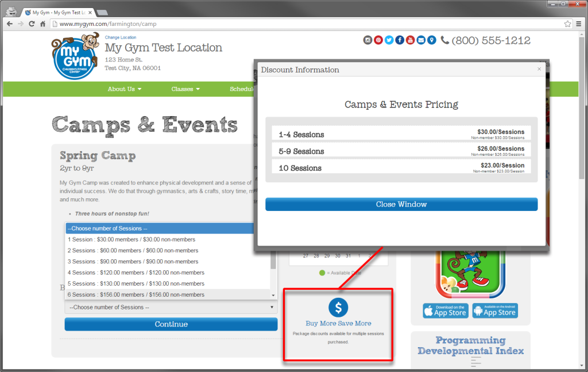The image size is (588, 372).
Task: Bookmark page with the star icon
Action: (567, 24)
